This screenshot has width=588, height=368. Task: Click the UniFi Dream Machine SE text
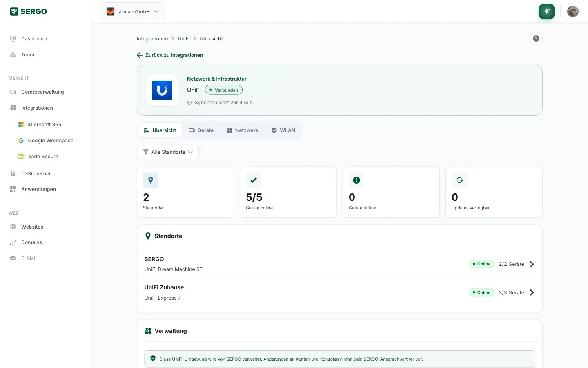174,269
